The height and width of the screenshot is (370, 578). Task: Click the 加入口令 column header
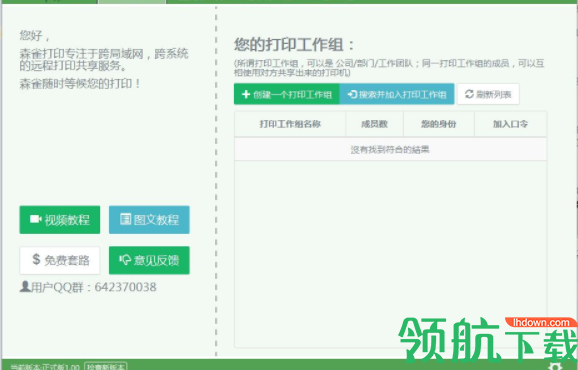(511, 124)
